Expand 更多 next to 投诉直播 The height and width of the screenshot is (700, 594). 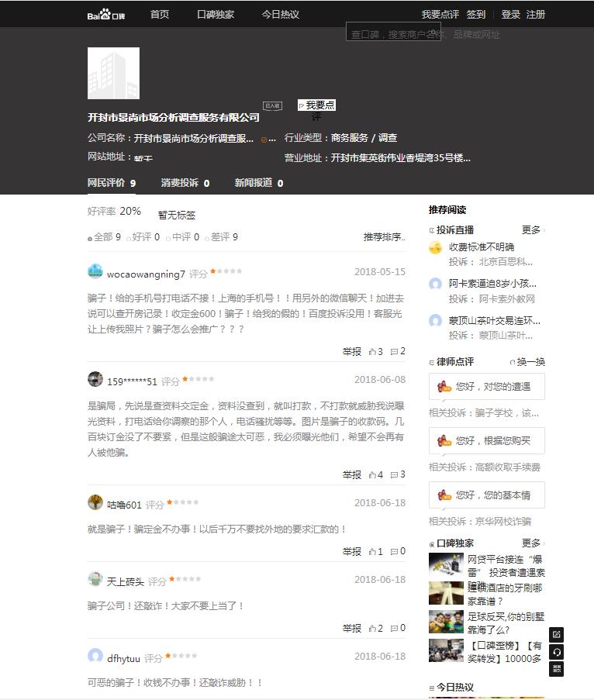click(534, 230)
